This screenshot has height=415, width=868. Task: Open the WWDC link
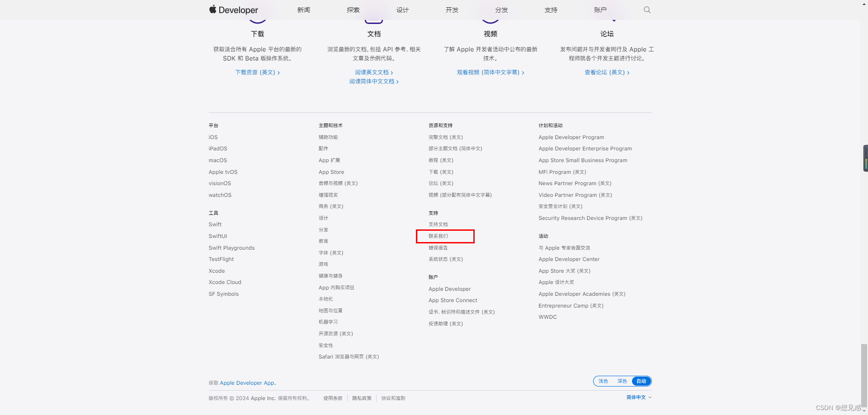click(x=547, y=317)
